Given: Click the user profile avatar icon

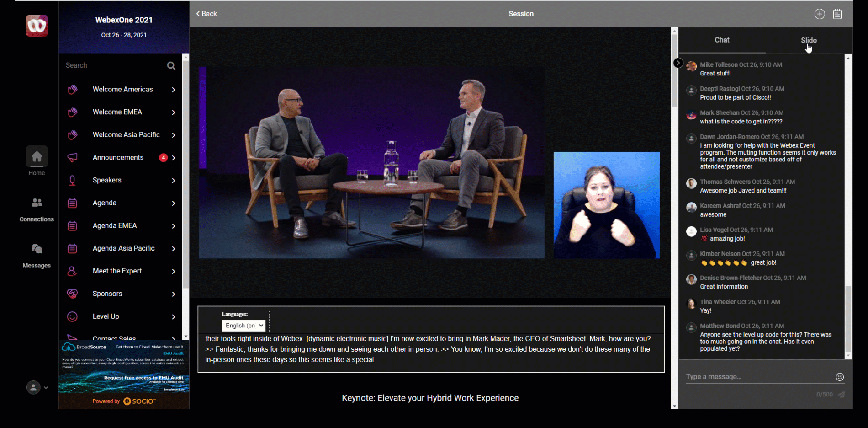Looking at the screenshot, I should pyautogui.click(x=33, y=387).
